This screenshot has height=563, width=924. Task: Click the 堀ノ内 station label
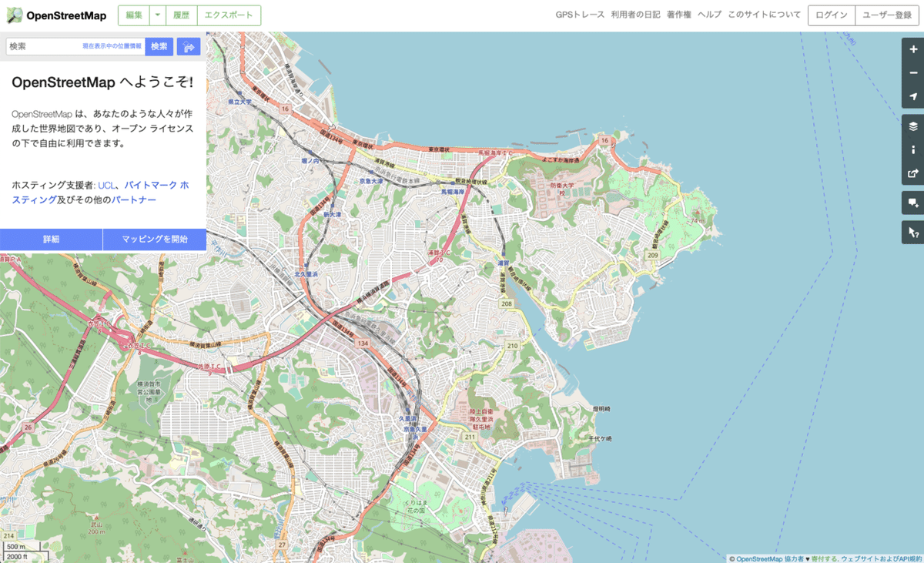[x=310, y=160]
